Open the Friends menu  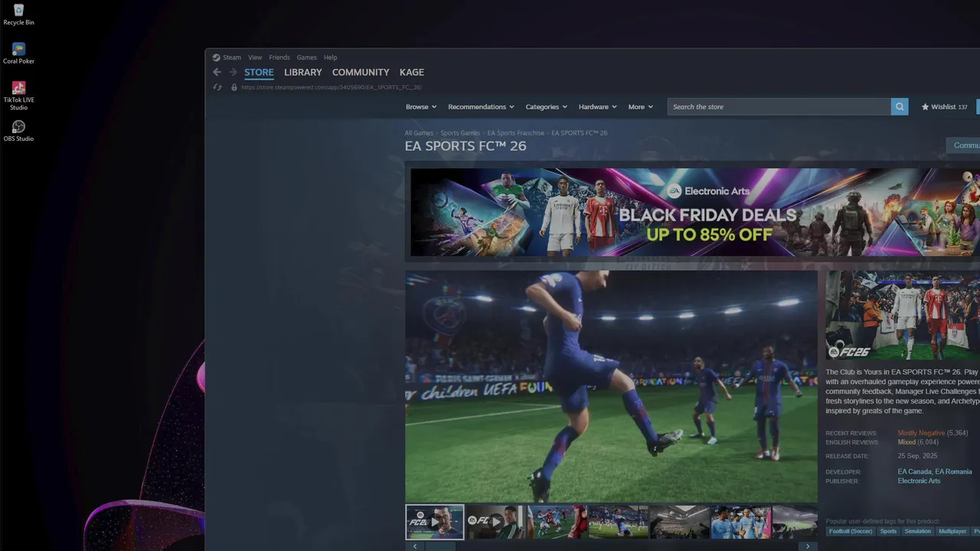pos(279,57)
